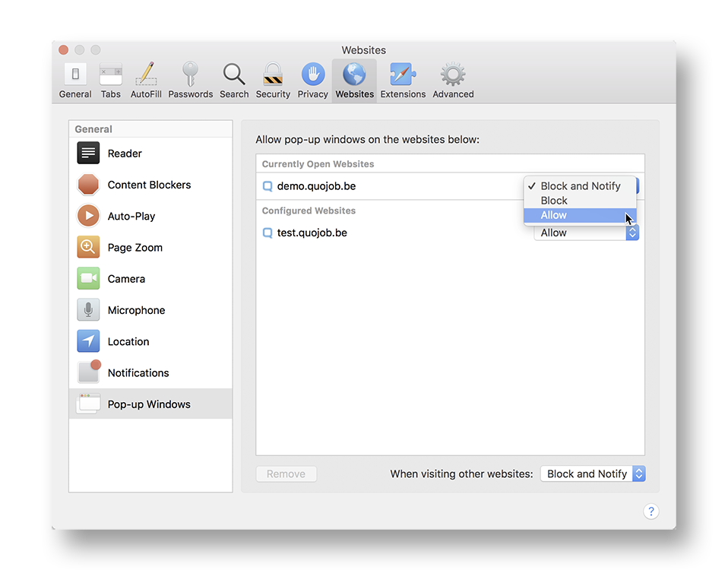Screen dimensions: 728x570
Task: Open the Advanced gear icon
Action: point(453,74)
